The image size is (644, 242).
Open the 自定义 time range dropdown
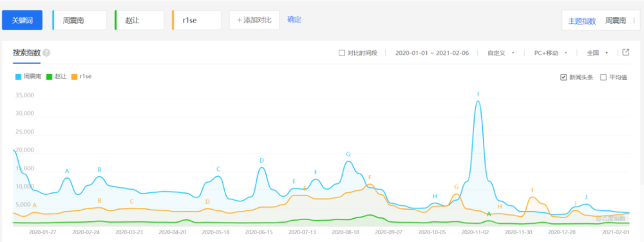pyautogui.click(x=500, y=53)
